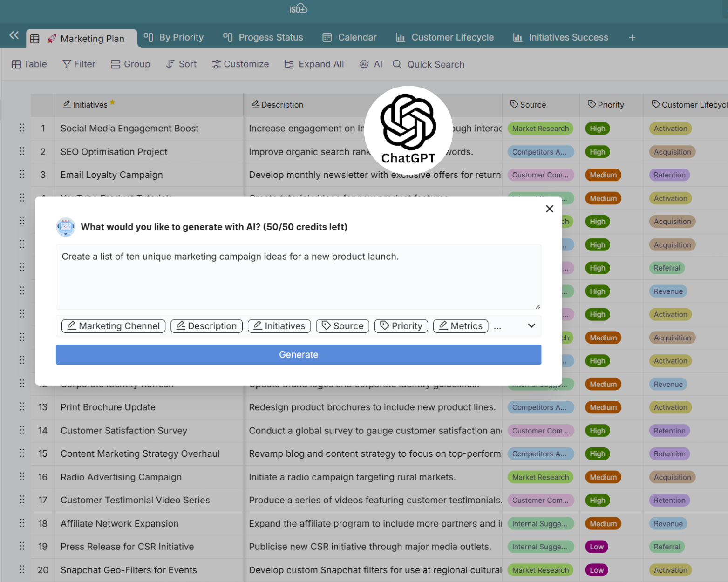Open the Customize settings
Image resolution: width=728 pixels, height=582 pixels.
point(240,64)
